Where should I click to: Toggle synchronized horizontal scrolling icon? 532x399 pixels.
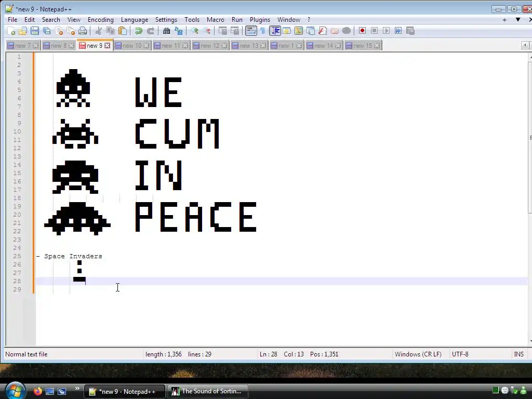pyautogui.click(x=235, y=31)
